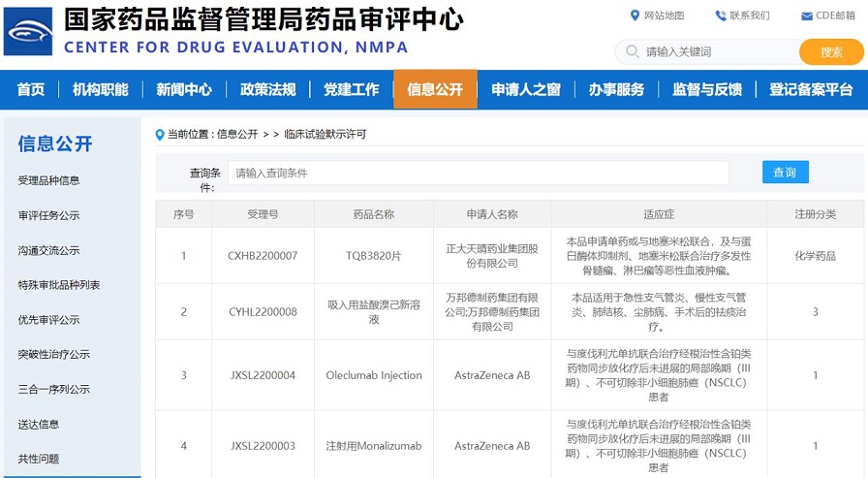Click the current location pin icon
868x478 pixels.
(x=160, y=134)
